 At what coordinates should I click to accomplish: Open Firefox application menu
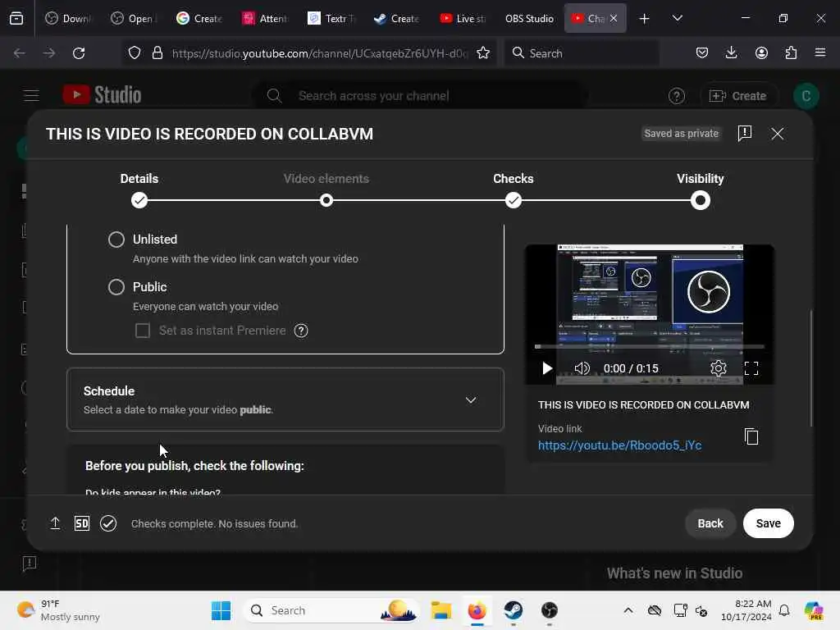(x=820, y=52)
